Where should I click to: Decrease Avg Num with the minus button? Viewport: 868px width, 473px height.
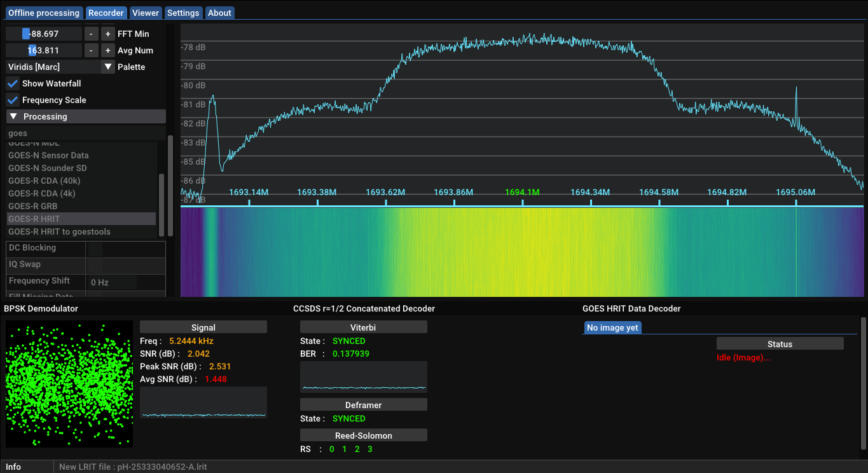pyautogui.click(x=92, y=50)
